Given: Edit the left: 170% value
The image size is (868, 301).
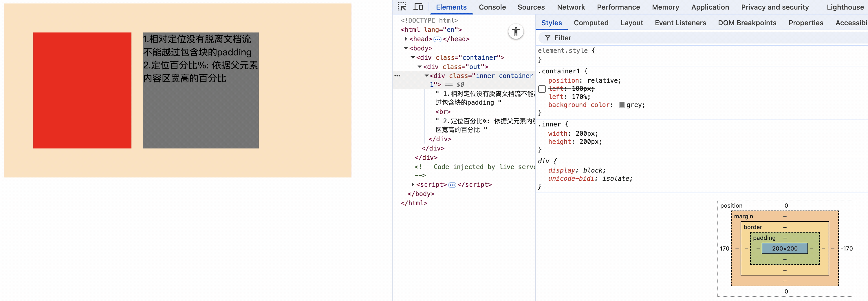Looking at the screenshot, I should pos(579,97).
